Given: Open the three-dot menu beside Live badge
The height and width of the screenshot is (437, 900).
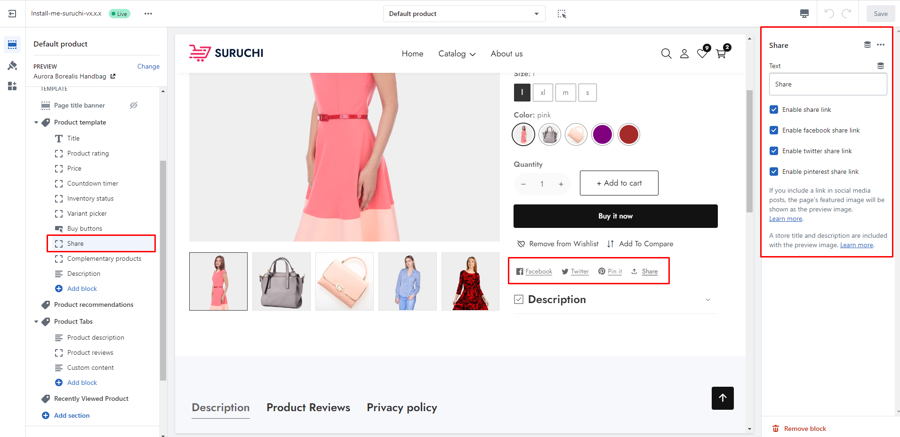Looking at the screenshot, I should pos(148,14).
